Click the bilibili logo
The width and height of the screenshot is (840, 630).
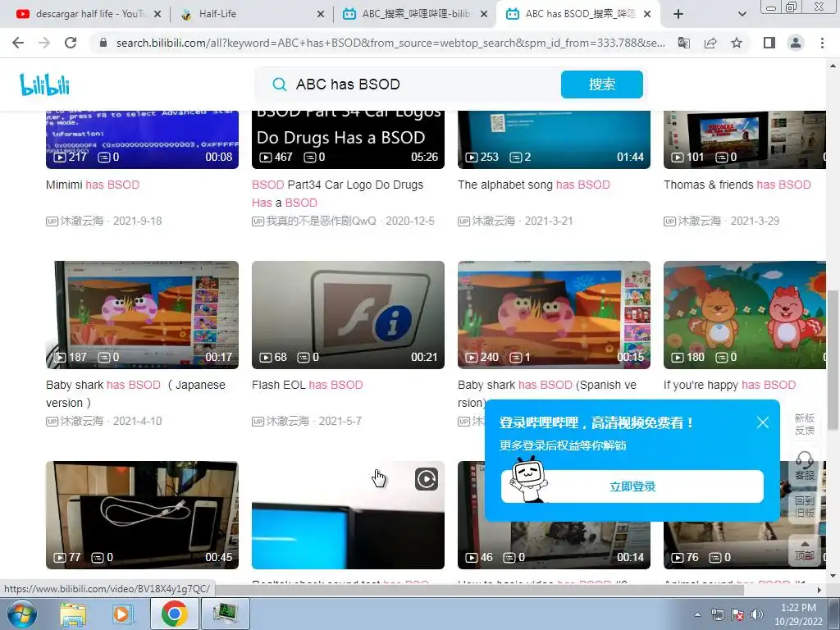tap(45, 84)
